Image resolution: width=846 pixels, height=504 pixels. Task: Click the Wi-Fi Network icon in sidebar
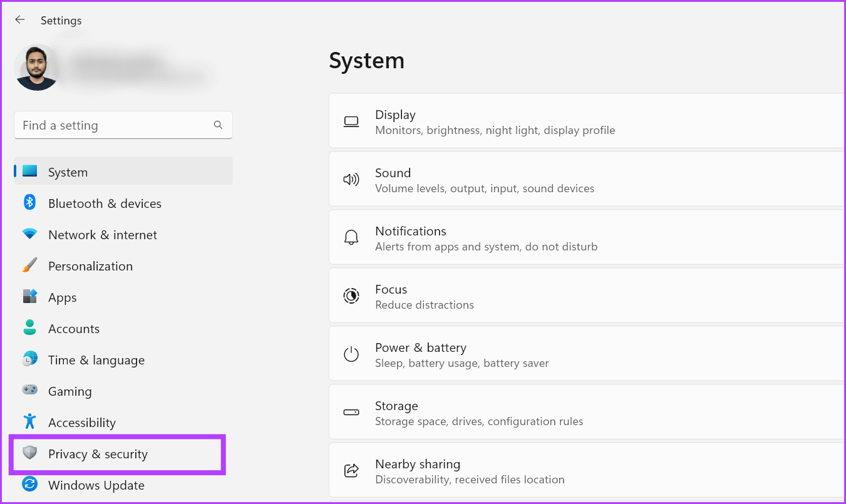click(29, 234)
